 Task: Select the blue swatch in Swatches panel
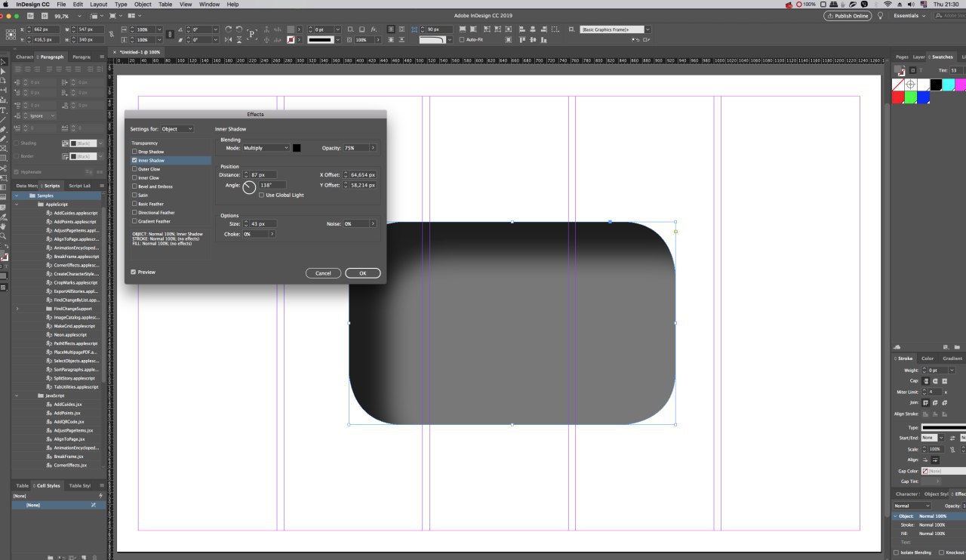click(x=923, y=97)
